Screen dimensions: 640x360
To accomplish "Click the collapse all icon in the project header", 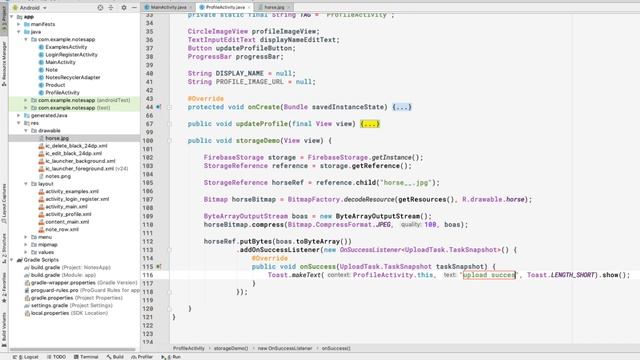I will [111, 8].
